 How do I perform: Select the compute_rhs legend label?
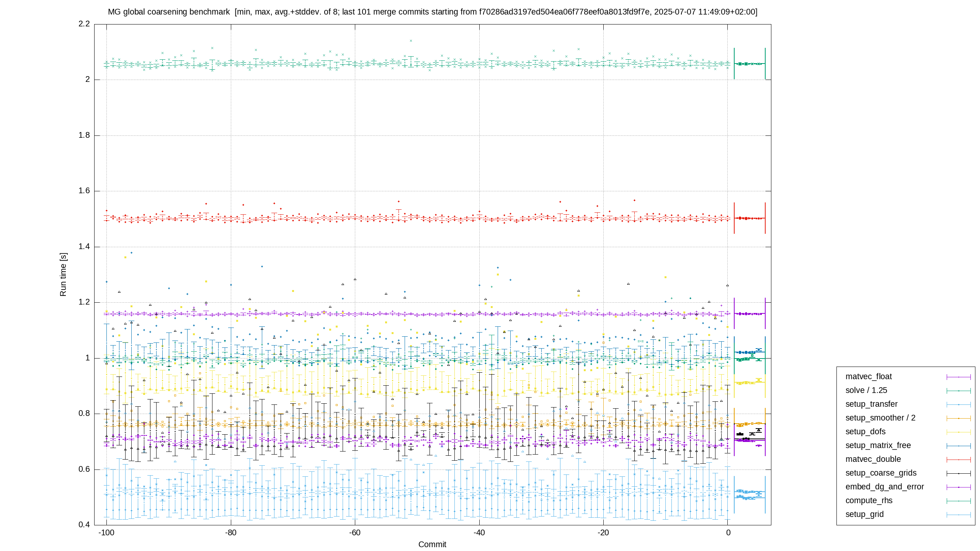tap(869, 500)
